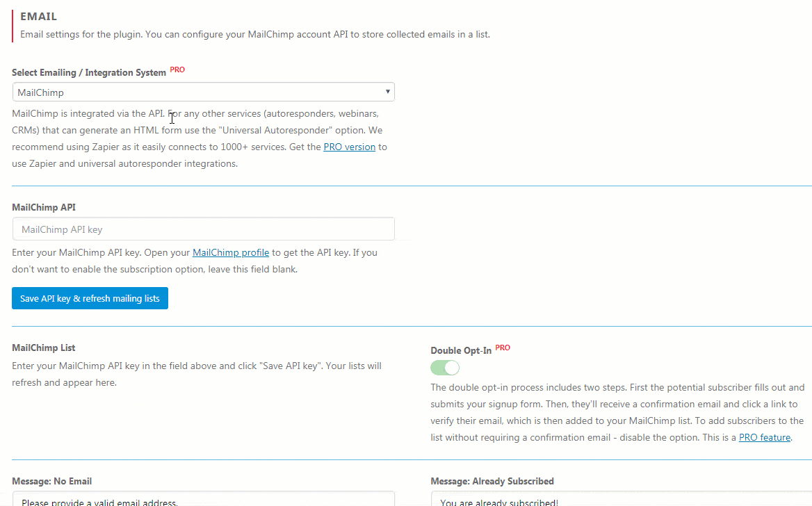
Task: Click Save API key & refresh mailing lists
Action: [x=90, y=298]
